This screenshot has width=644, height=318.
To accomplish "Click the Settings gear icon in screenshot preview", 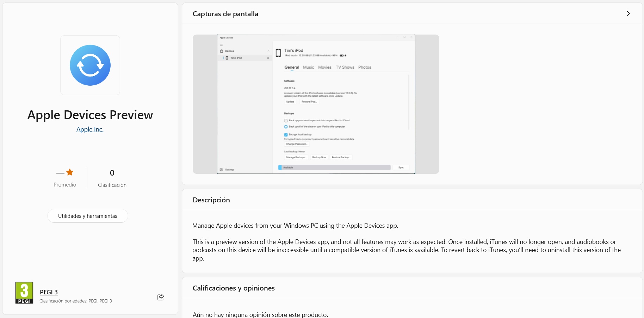I will tap(221, 170).
